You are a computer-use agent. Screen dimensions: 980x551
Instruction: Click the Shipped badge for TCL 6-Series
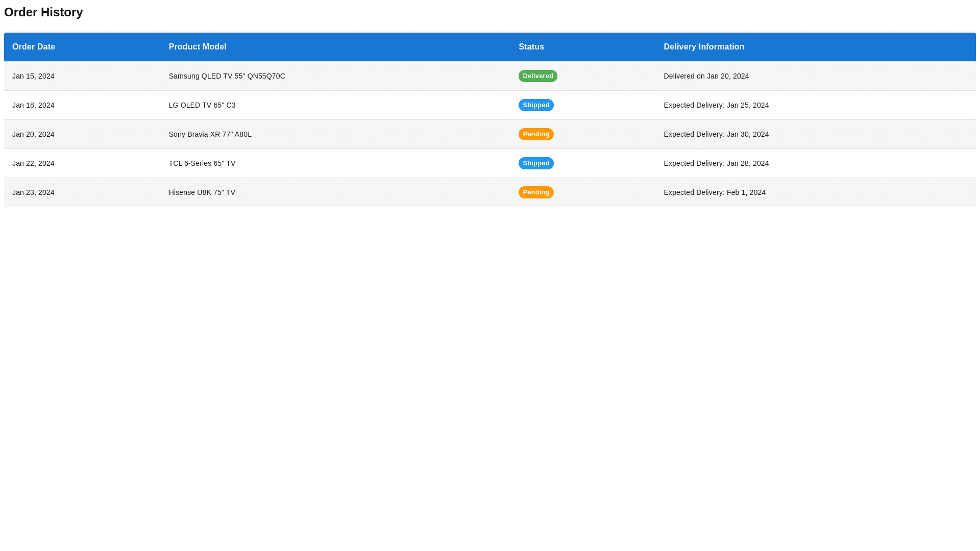point(535,163)
